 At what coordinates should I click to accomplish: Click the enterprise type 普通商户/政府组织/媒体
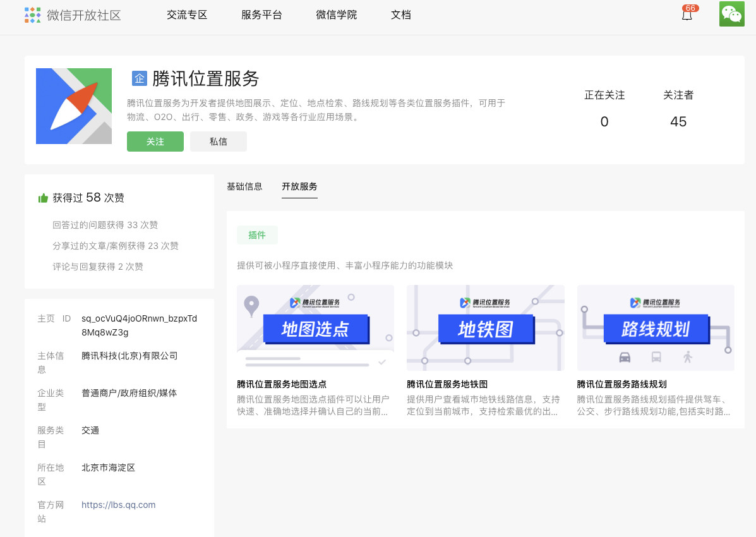[x=129, y=393]
